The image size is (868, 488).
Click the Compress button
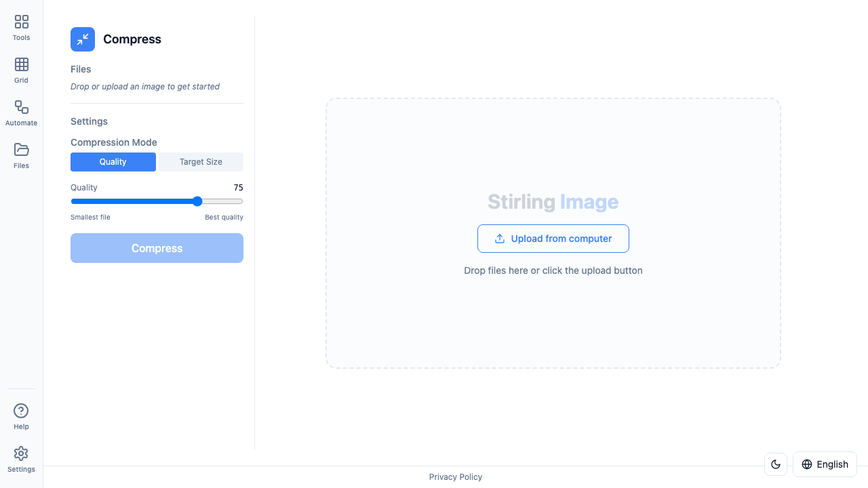pos(157,248)
